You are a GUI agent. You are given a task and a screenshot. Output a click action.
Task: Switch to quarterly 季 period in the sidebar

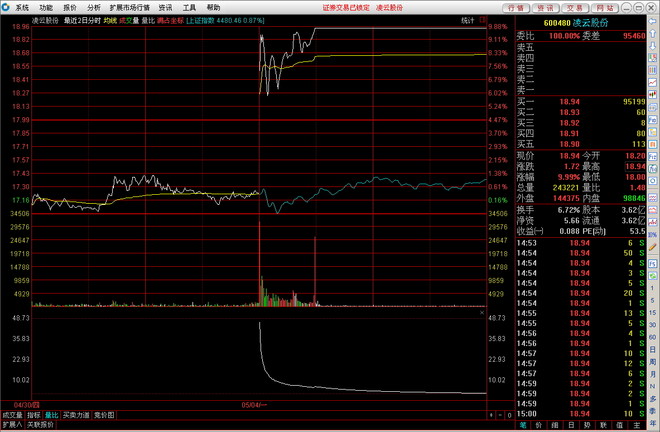pyautogui.click(x=653, y=411)
